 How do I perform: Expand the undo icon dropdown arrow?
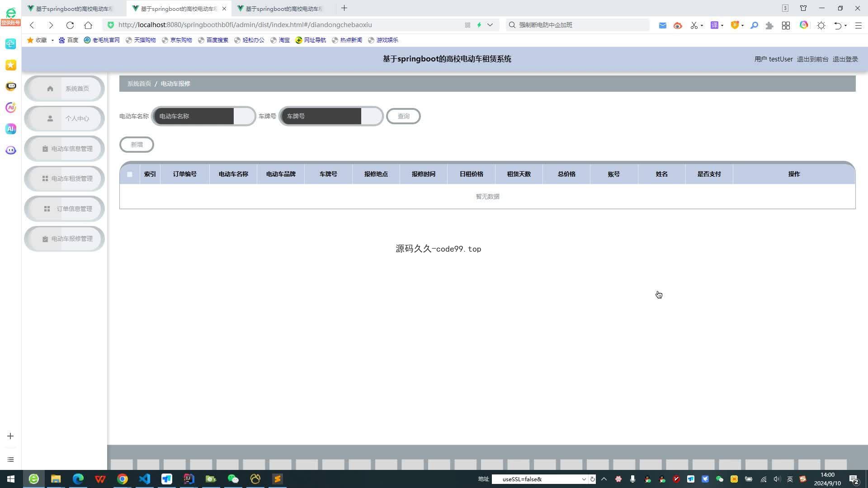tap(845, 25)
